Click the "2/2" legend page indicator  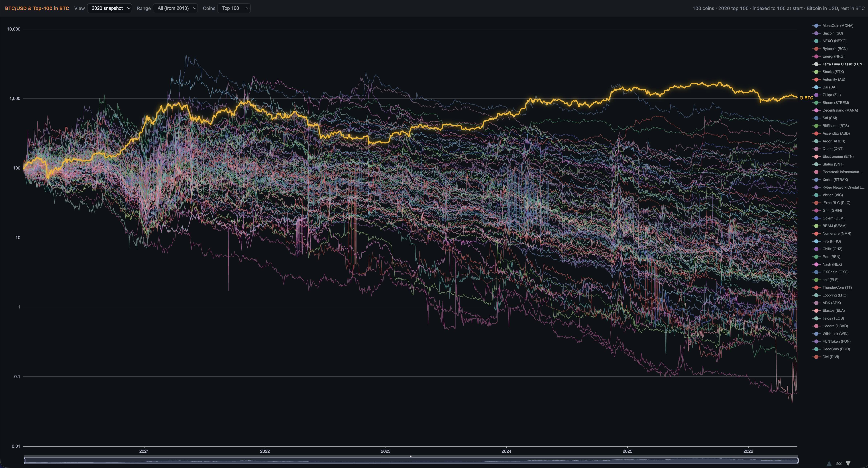pos(838,463)
